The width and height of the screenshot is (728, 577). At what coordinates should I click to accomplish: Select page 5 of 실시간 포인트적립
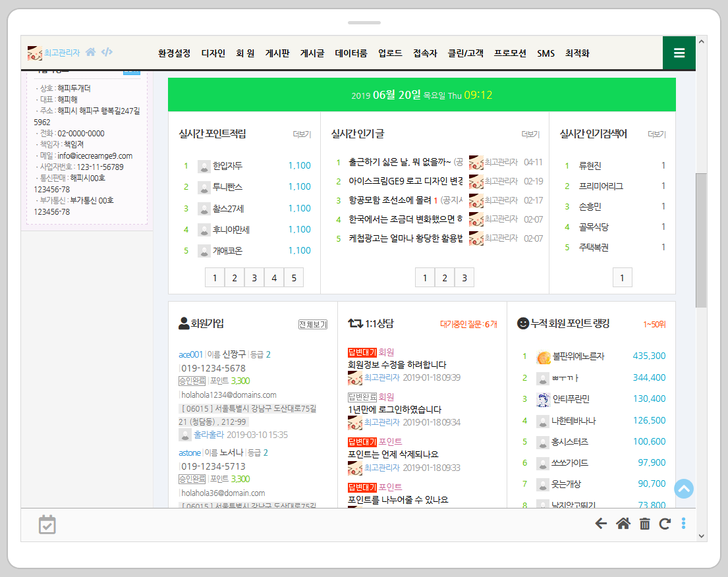tap(294, 278)
